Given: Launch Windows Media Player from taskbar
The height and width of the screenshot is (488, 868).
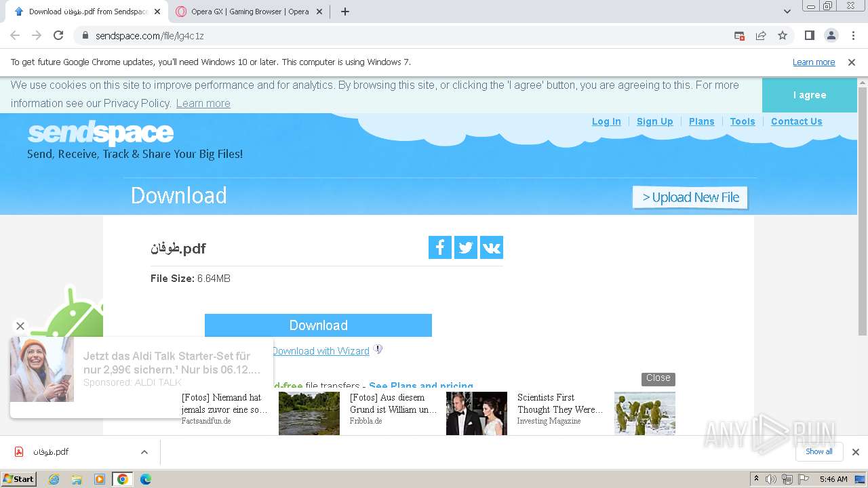Looking at the screenshot, I should point(100,479).
